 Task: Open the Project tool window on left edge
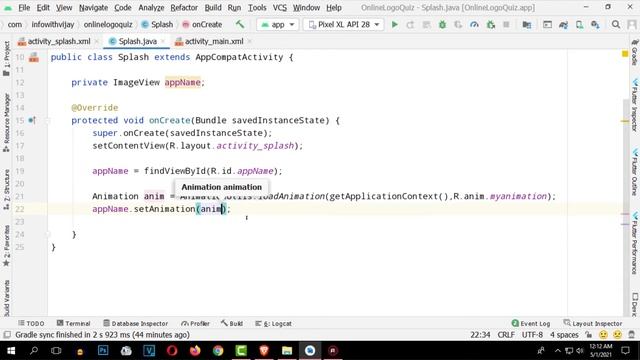pos(6,58)
